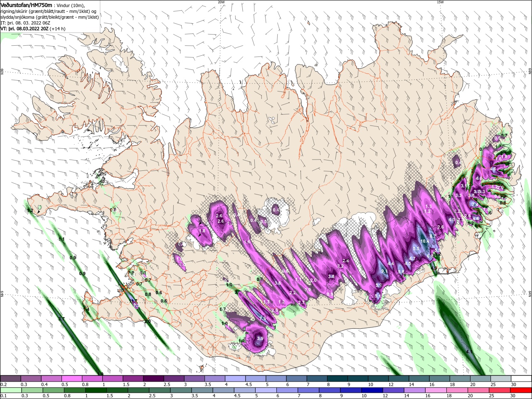This screenshot has width=532, height=399.
Task: Click the 1.5 label in the lower legend row
Action: coord(110,395)
